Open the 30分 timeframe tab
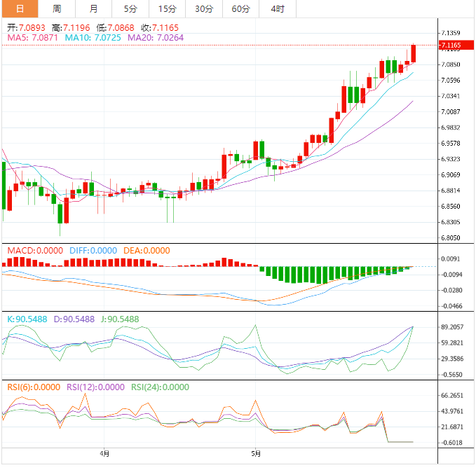476x470 pixels. click(204, 9)
